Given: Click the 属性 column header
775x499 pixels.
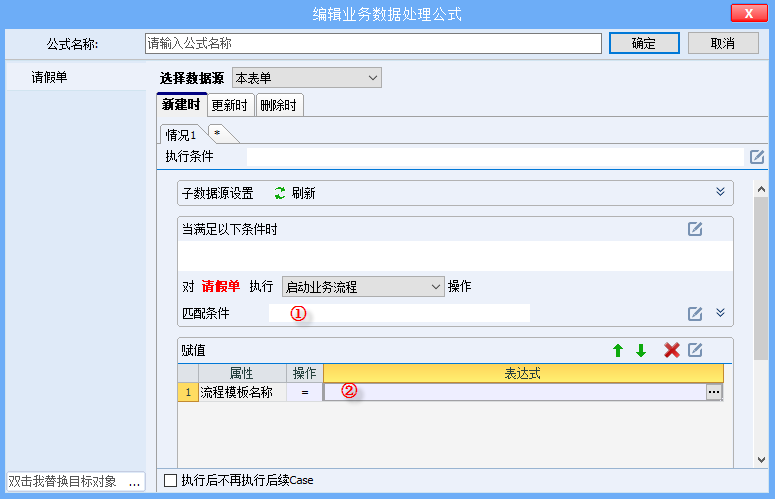Looking at the screenshot, I should pyautogui.click(x=242, y=373).
